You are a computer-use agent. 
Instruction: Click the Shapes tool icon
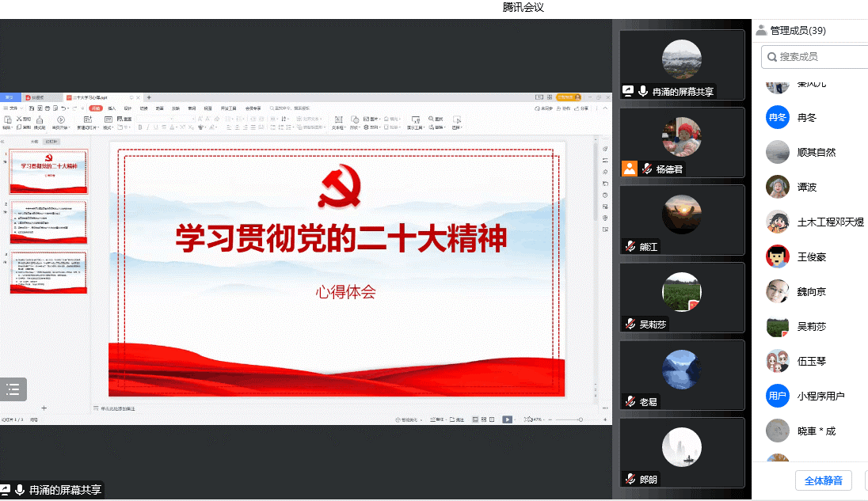tap(354, 120)
